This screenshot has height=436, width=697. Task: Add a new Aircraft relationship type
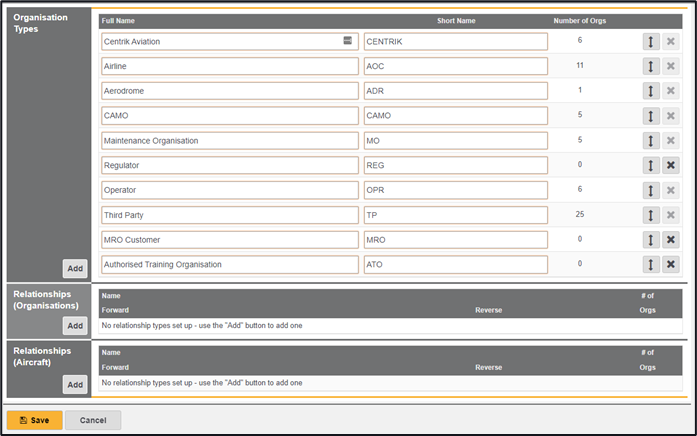pyautogui.click(x=75, y=384)
